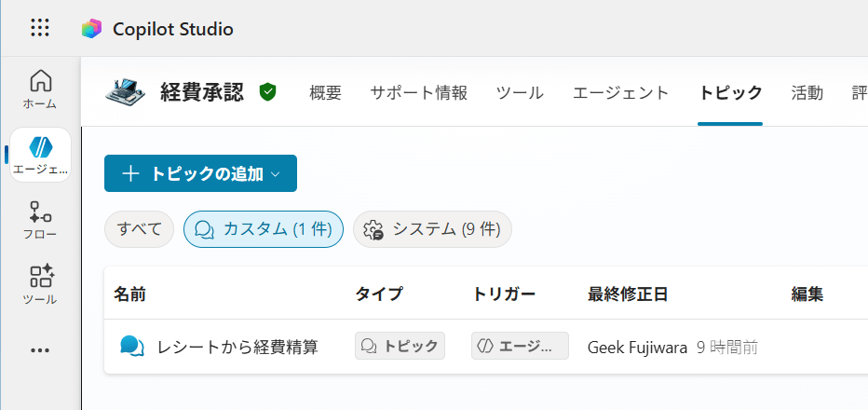Open the レシートから経費精算 topic
This screenshot has height=410, width=868.
click(x=237, y=347)
